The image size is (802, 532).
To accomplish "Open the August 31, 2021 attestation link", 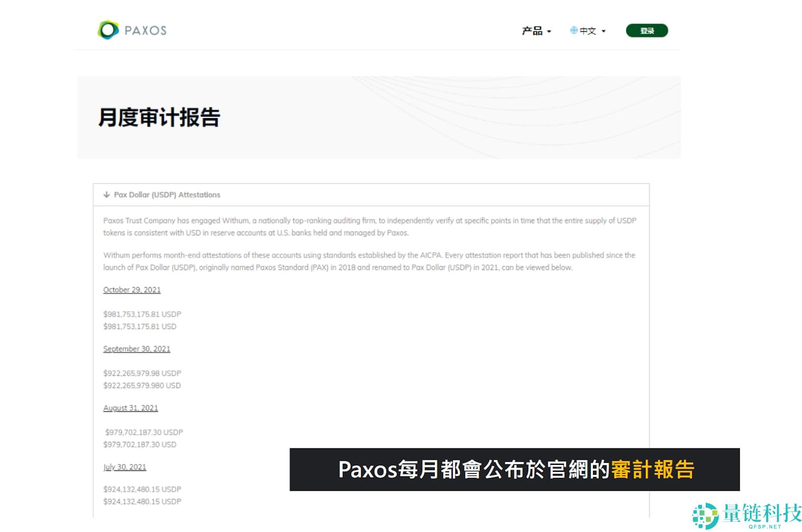I will tap(130, 408).
